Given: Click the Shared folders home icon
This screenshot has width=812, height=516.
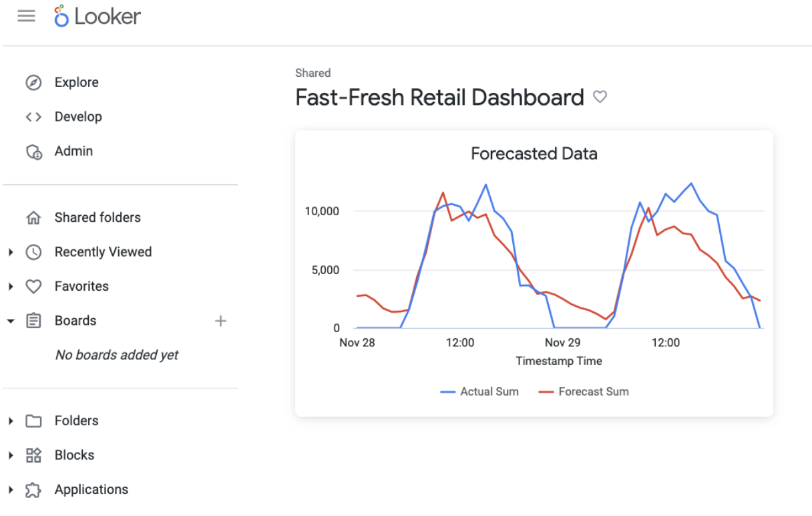Looking at the screenshot, I should coord(33,218).
